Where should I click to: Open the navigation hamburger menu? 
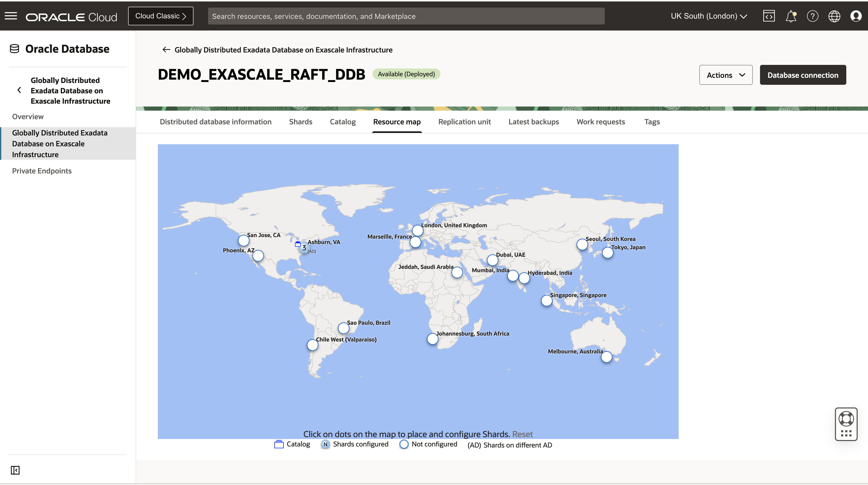tap(11, 16)
